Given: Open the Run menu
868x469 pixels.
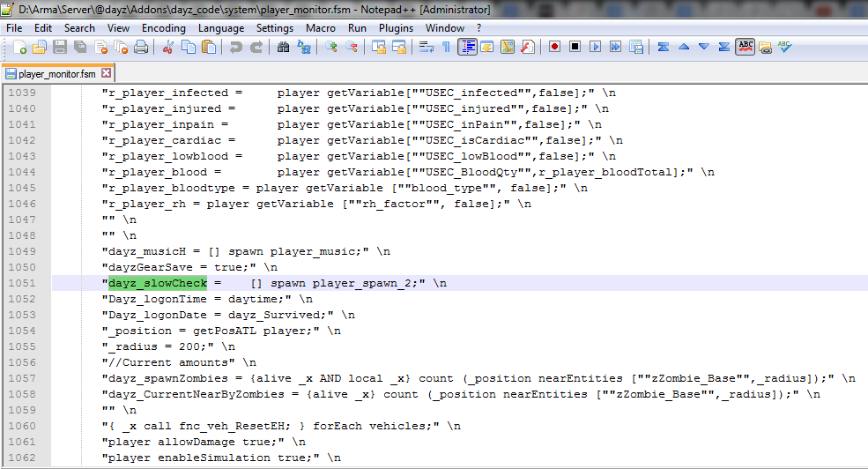Looking at the screenshot, I should click(x=357, y=28).
